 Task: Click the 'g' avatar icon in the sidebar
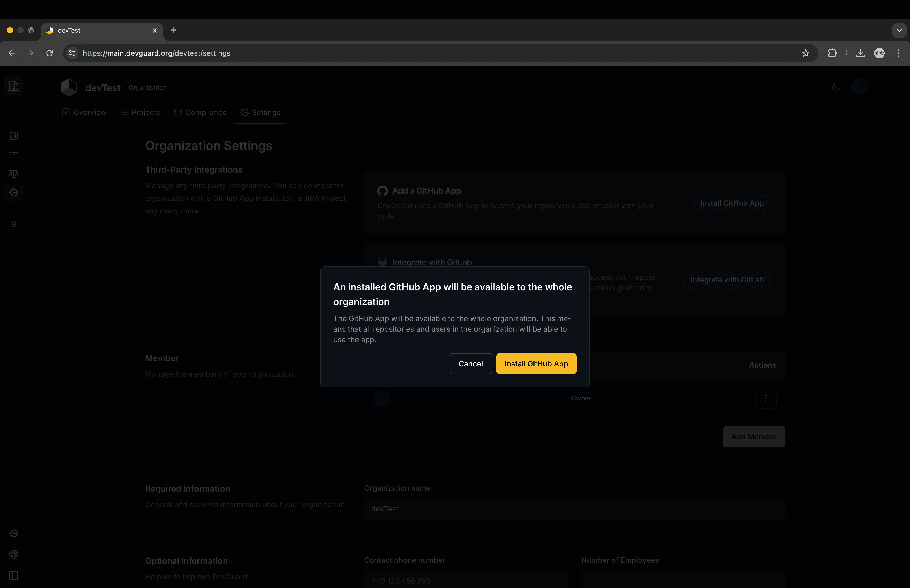(x=14, y=223)
